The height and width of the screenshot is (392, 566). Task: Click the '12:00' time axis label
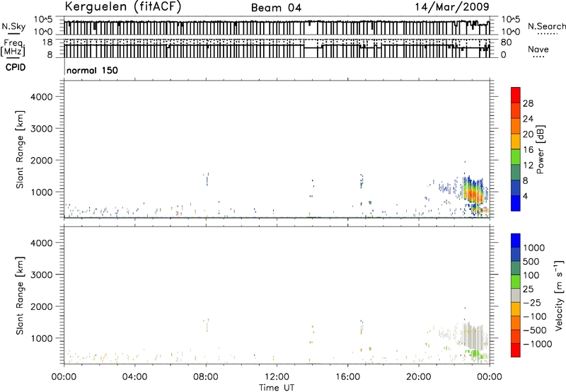(x=277, y=377)
